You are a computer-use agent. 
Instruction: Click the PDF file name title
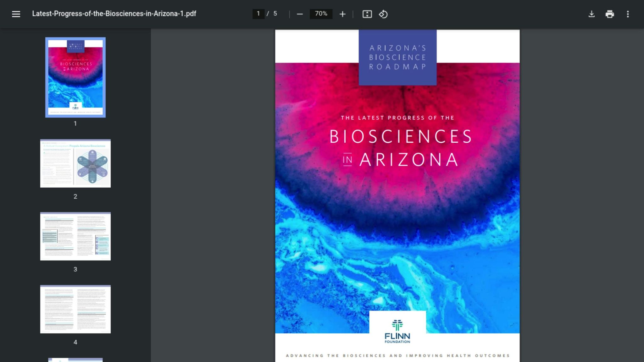point(114,14)
